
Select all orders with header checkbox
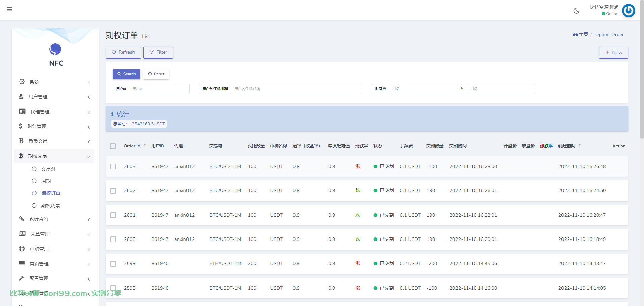coord(113,146)
